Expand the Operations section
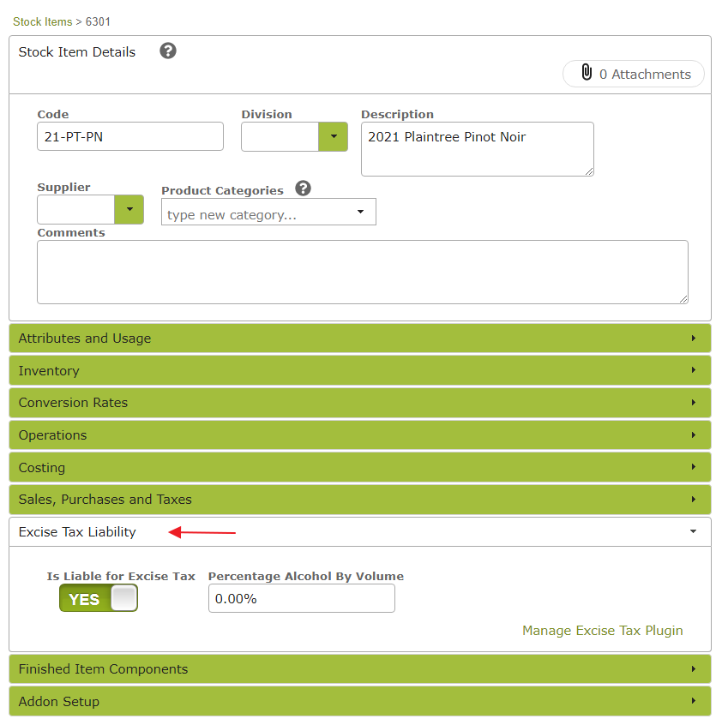Screen dimensions: 728x719 (360, 434)
